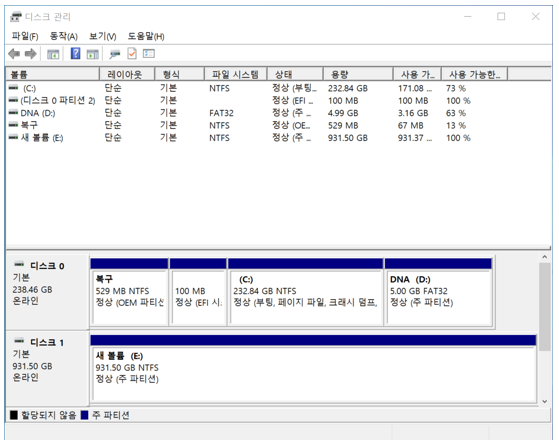This screenshot has width=559, height=445.
Task: Click the Back arrow toolbar icon
Action: (x=14, y=54)
